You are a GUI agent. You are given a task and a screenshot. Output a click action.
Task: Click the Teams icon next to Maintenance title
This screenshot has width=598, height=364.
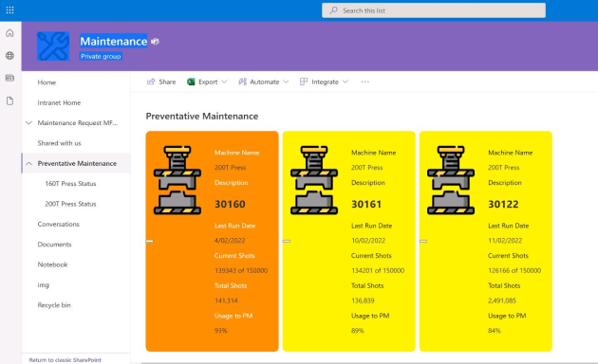(155, 42)
